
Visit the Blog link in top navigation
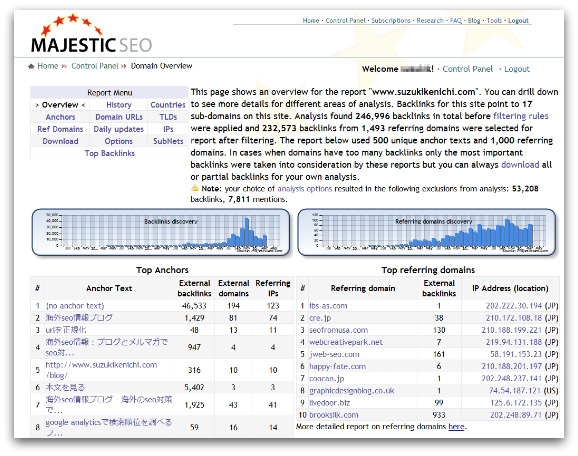[474, 21]
